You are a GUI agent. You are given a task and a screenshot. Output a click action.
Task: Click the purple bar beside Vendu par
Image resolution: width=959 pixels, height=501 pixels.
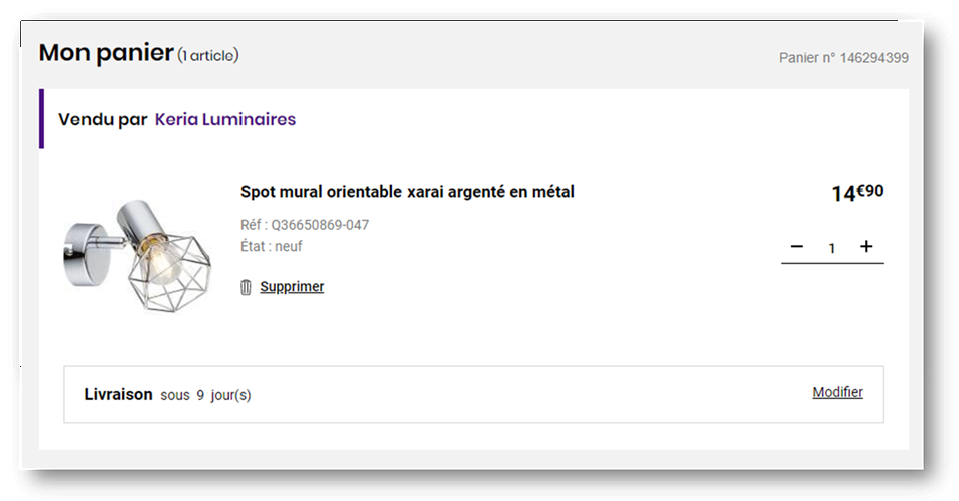click(x=41, y=119)
